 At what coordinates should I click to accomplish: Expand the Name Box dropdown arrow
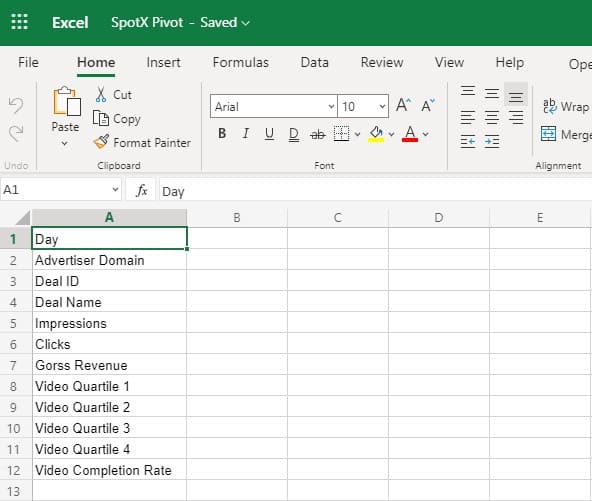tap(115, 189)
